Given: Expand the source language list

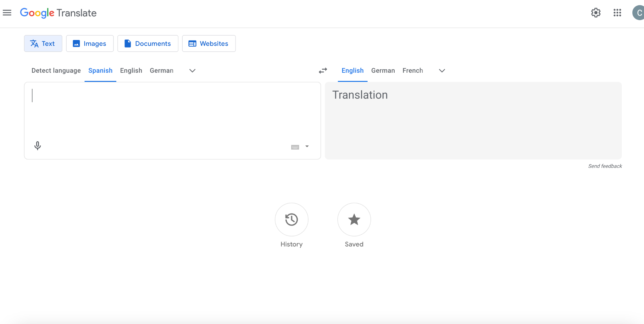Looking at the screenshot, I should pyautogui.click(x=192, y=71).
